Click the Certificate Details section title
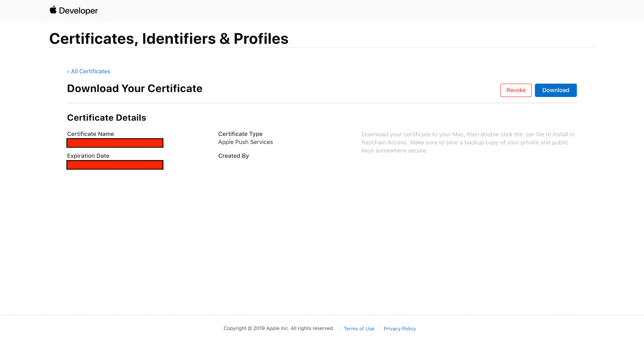 click(x=106, y=117)
